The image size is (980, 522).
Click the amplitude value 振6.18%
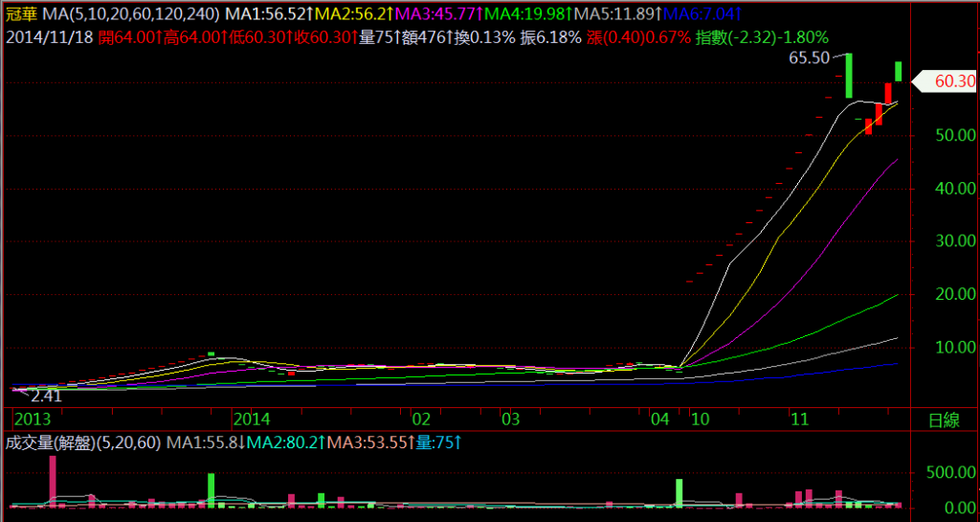(552, 37)
